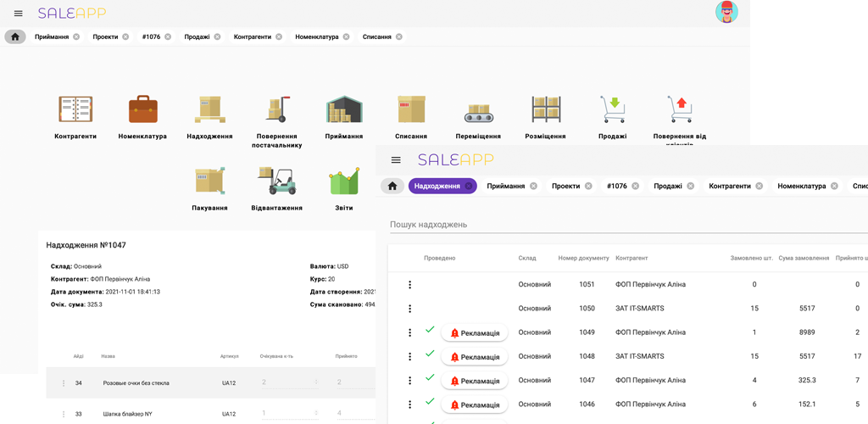
Task: Open the Звіти chart icon
Action: click(344, 181)
